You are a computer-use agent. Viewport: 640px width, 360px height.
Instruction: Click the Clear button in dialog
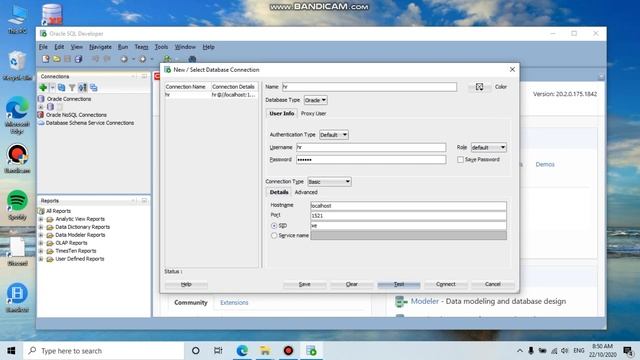click(x=351, y=284)
